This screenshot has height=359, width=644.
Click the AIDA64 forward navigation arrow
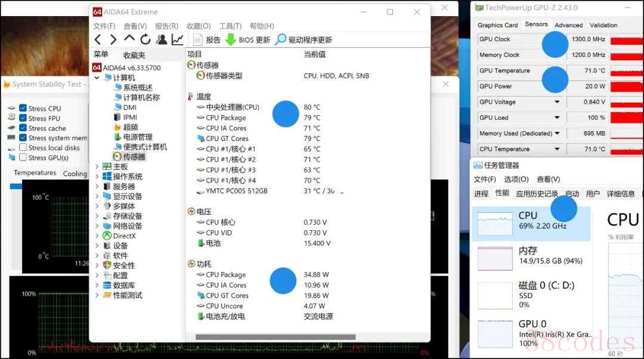click(x=113, y=39)
